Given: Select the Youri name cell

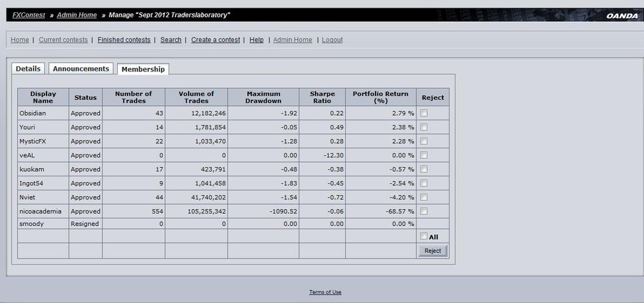Looking at the screenshot, I should [x=43, y=127].
